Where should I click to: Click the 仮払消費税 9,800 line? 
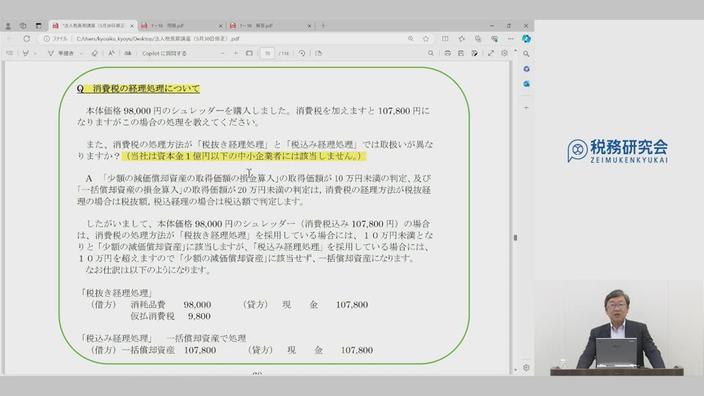pyautogui.click(x=171, y=316)
